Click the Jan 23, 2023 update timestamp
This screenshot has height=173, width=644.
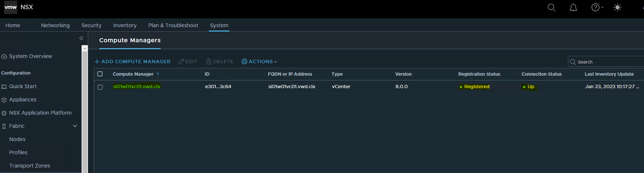click(x=612, y=87)
